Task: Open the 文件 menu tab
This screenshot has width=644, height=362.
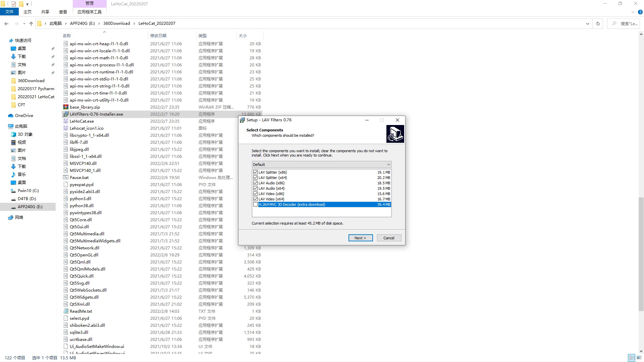Action: coord(9,12)
